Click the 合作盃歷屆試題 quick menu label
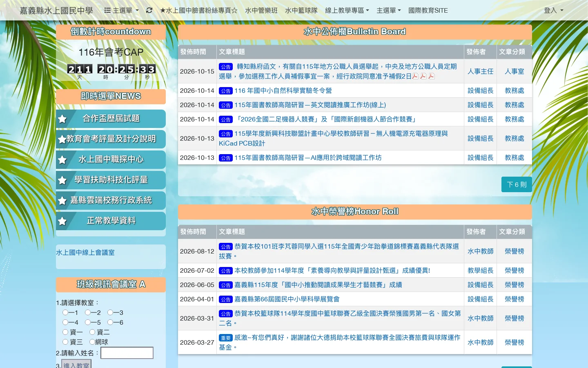This screenshot has height=368, width=588. point(111,119)
